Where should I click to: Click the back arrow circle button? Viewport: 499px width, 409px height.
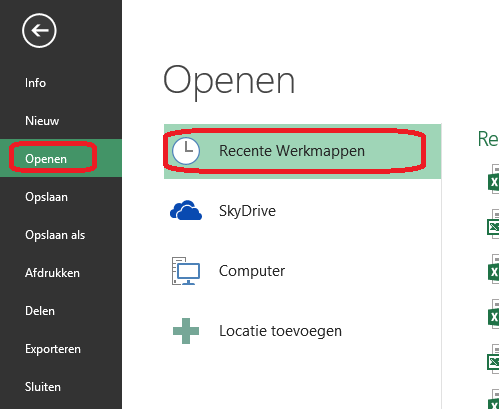[x=39, y=31]
